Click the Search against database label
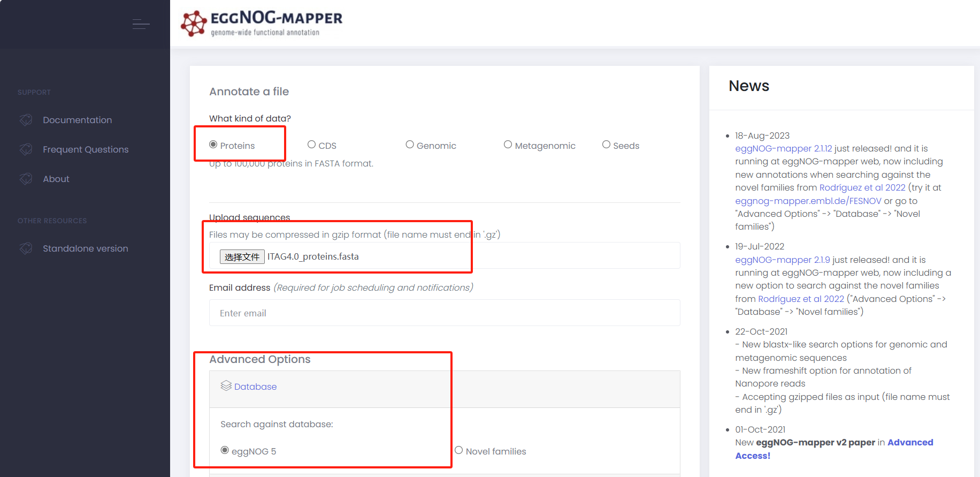 pyautogui.click(x=277, y=424)
